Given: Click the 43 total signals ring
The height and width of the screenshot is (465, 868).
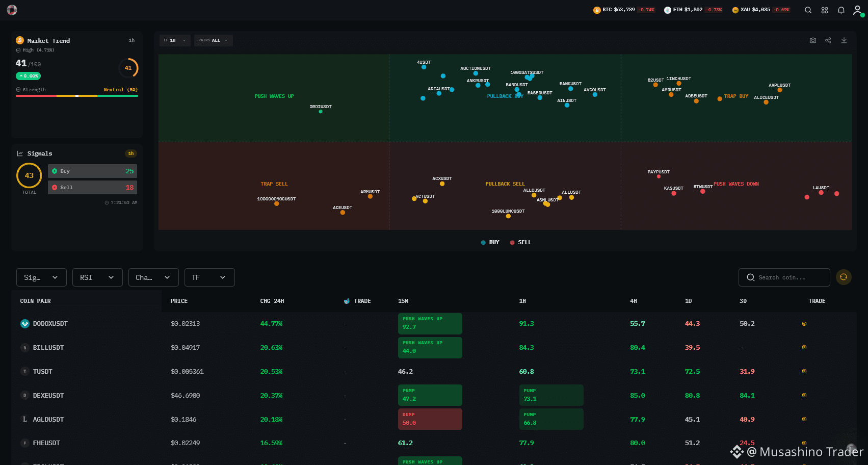Looking at the screenshot, I should point(29,175).
